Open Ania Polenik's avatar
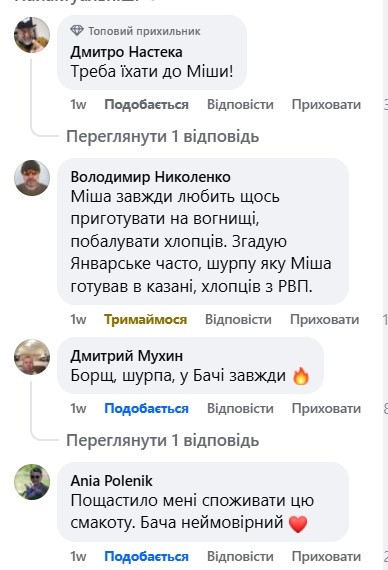 tap(32, 482)
